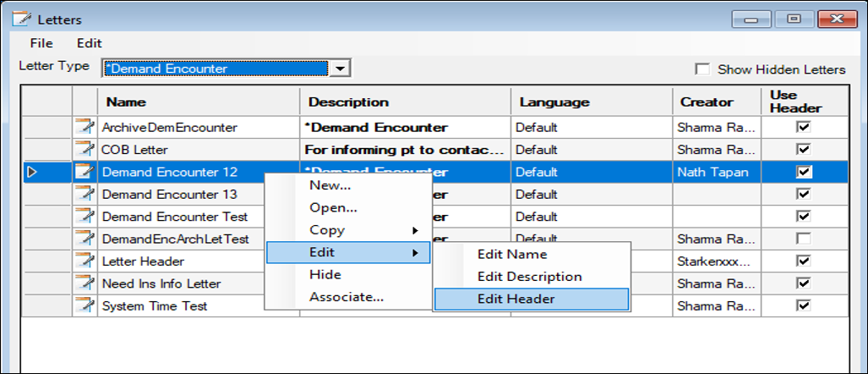Check Use Header for DemandEncArchLetTest
The image size is (868, 374).
point(804,239)
